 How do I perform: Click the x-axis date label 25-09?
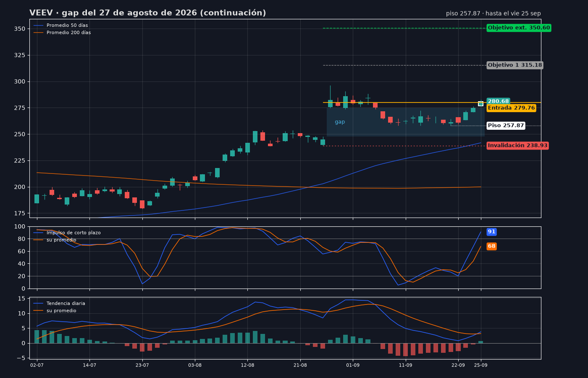pyautogui.click(x=481, y=365)
